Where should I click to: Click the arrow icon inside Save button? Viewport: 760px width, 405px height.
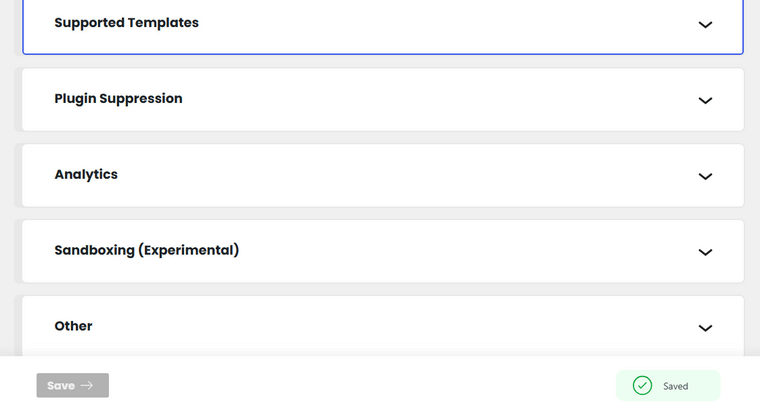(87, 385)
